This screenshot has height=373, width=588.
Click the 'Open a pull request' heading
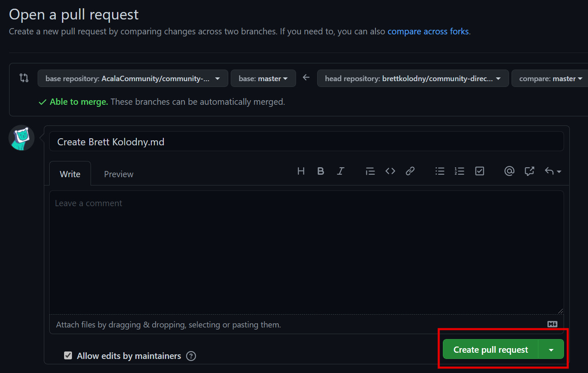click(74, 14)
